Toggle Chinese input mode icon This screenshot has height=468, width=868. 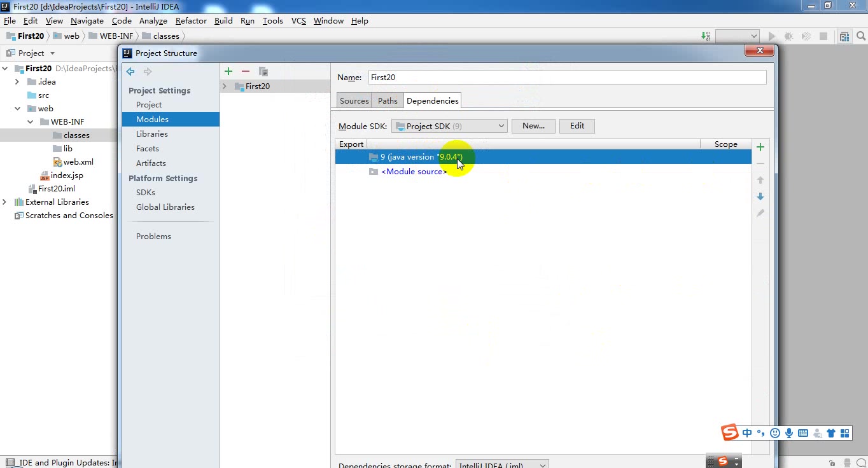pos(747,433)
